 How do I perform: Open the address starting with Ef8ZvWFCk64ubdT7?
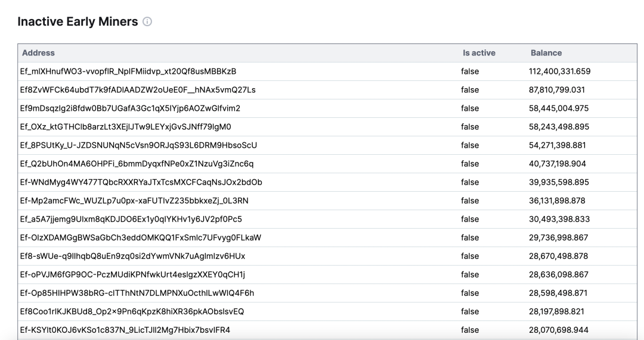point(137,90)
